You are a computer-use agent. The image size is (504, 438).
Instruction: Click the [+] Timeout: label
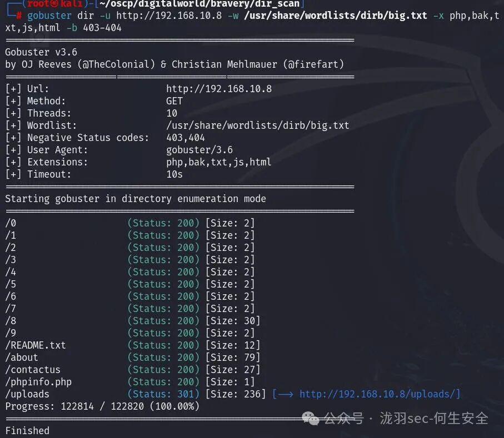(x=38, y=174)
